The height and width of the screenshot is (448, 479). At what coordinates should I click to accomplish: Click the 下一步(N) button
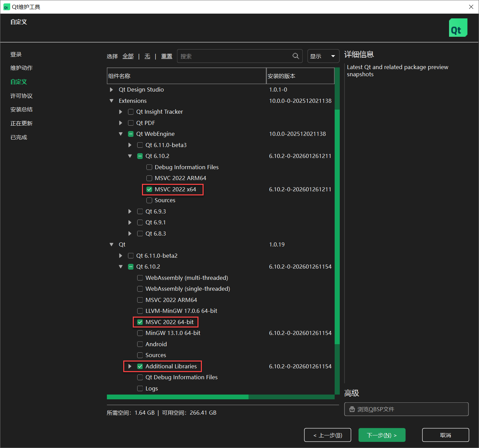[x=382, y=435]
